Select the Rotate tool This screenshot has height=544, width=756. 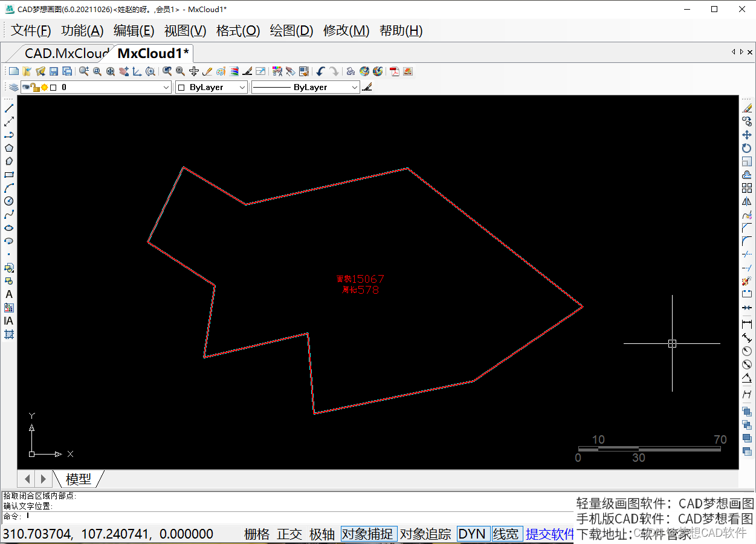747,148
